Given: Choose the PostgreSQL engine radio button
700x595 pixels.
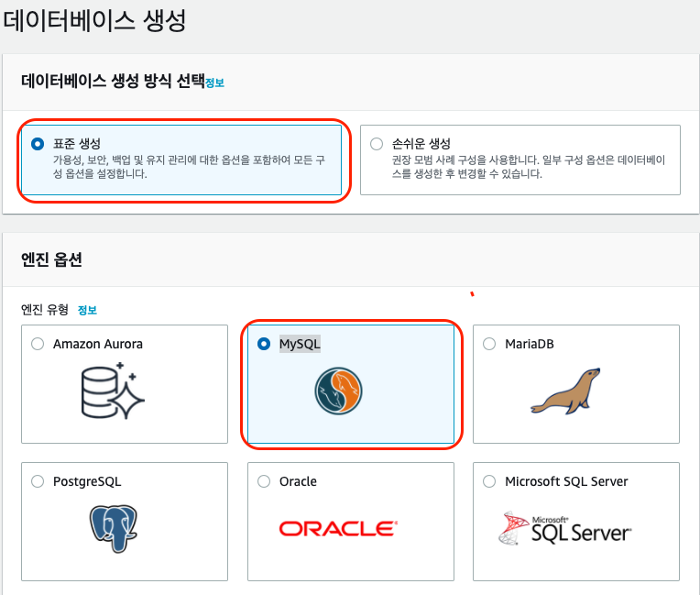Looking at the screenshot, I should [38, 481].
